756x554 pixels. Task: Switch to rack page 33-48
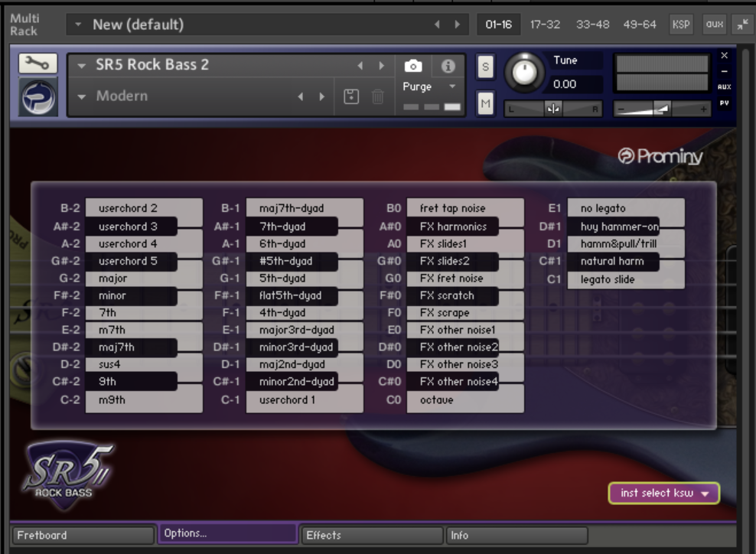[592, 24]
